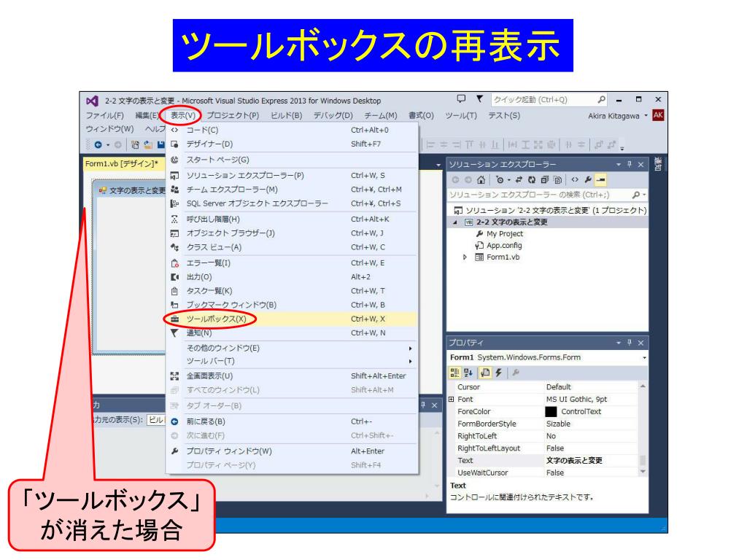Screen dimensions: 747x560
Task: Click the notifications flag icon in title bar
Action: pyautogui.click(x=479, y=99)
